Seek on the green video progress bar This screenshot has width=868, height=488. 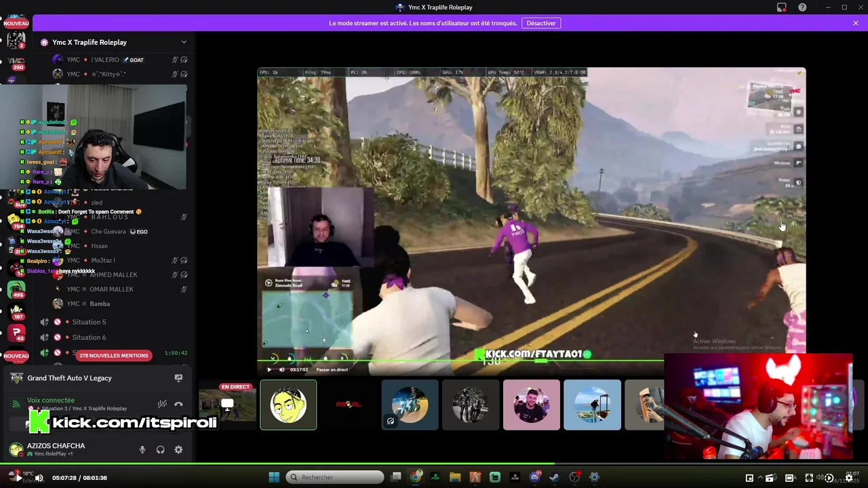pos(434,465)
